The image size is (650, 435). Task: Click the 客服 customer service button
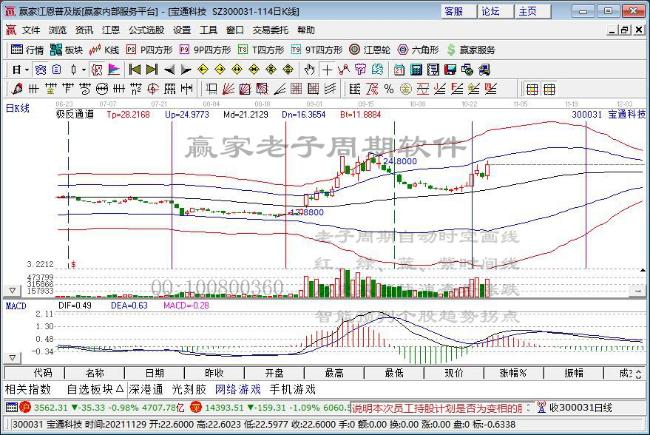tap(453, 13)
